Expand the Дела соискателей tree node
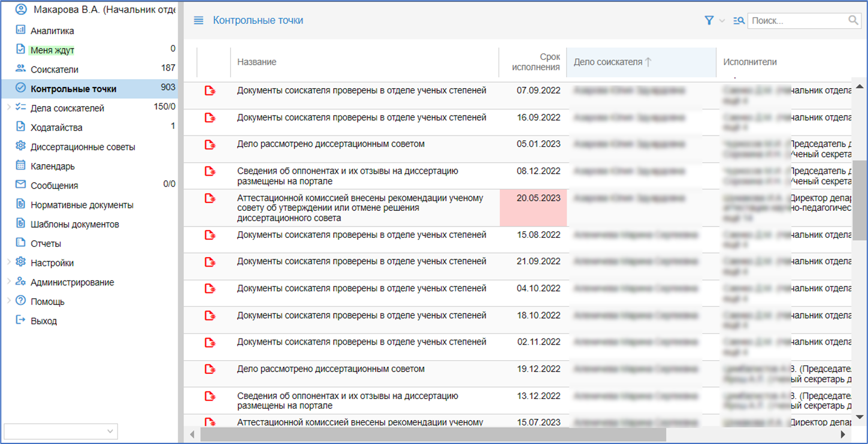The image size is (868, 444). pyautogui.click(x=8, y=108)
